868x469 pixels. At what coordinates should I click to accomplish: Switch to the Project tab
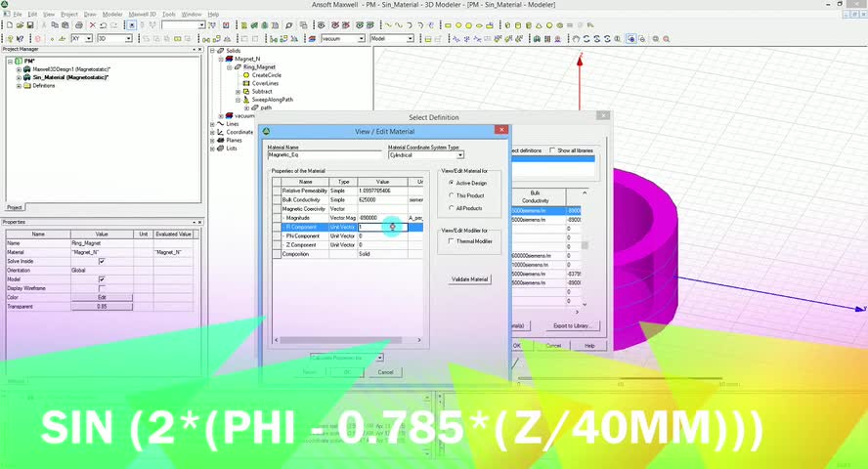pos(15,207)
